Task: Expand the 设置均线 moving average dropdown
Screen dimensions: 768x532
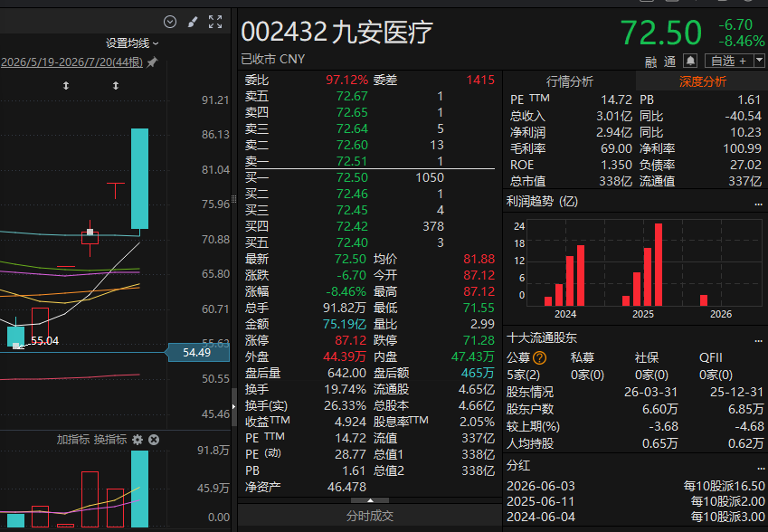Action: [x=132, y=43]
